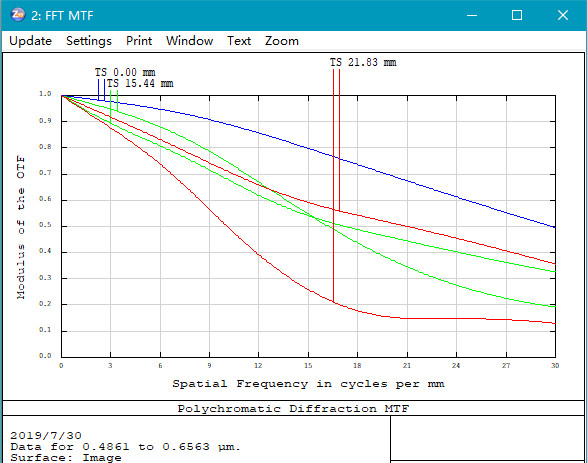Open the Zoom menu
587x463 pixels.
pyautogui.click(x=282, y=41)
